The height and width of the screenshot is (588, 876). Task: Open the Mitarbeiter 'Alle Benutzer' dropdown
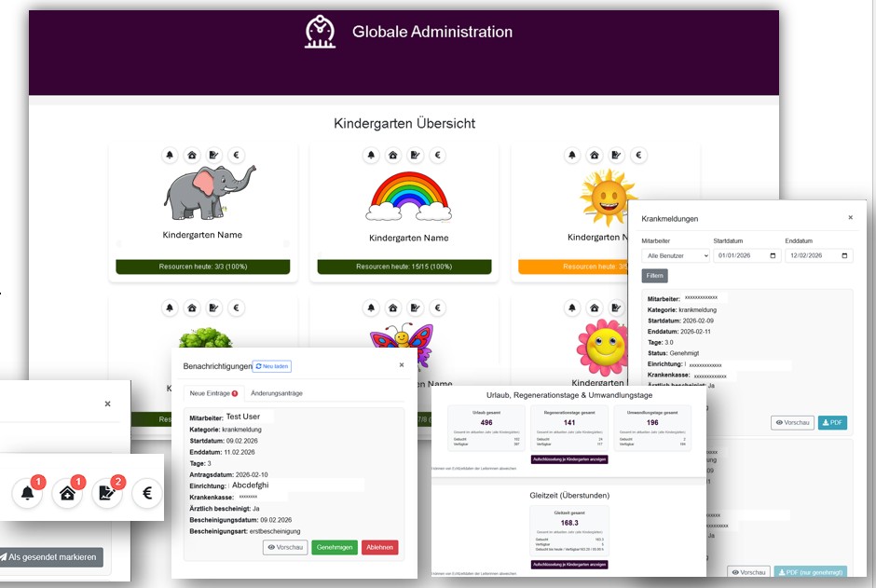[676, 256]
